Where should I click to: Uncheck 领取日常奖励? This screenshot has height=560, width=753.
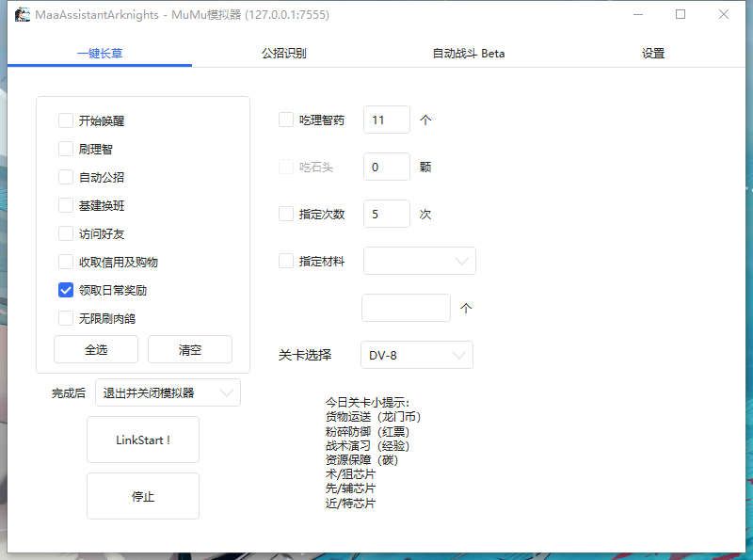pyautogui.click(x=65, y=290)
